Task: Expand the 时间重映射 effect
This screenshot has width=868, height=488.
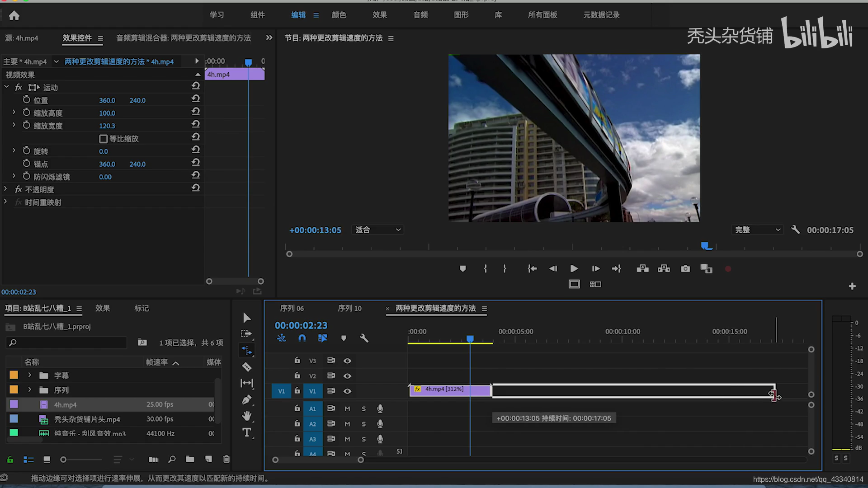Action: (5, 202)
